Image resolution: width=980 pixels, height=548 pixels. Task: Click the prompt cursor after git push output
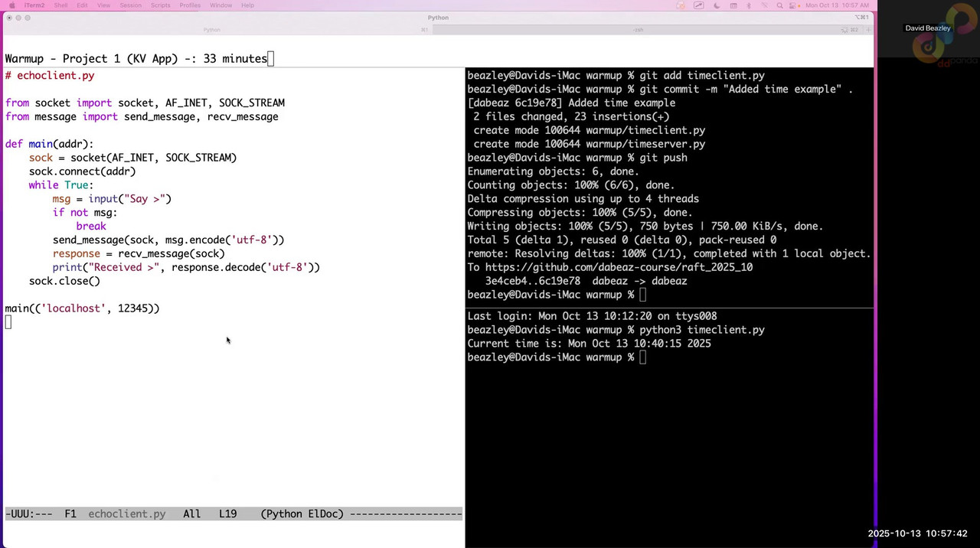click(x=643, y=295)
